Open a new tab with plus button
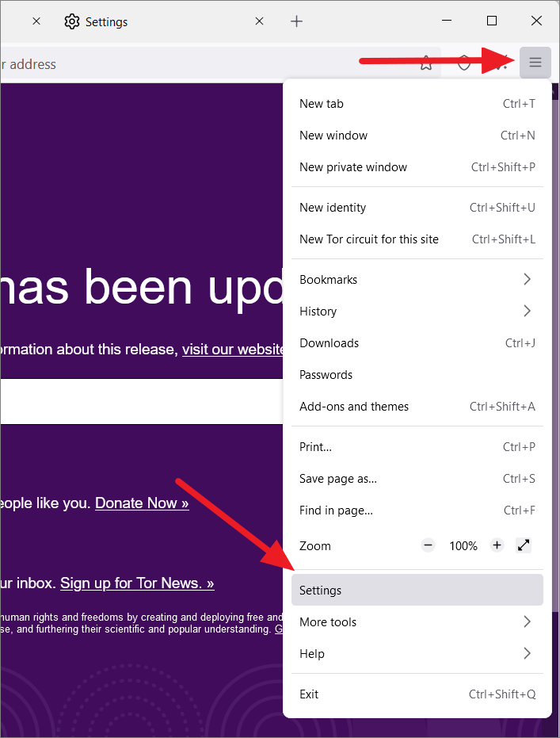This screenshot has width=560, height=738. pyautogui.click(x=297, y=21)
